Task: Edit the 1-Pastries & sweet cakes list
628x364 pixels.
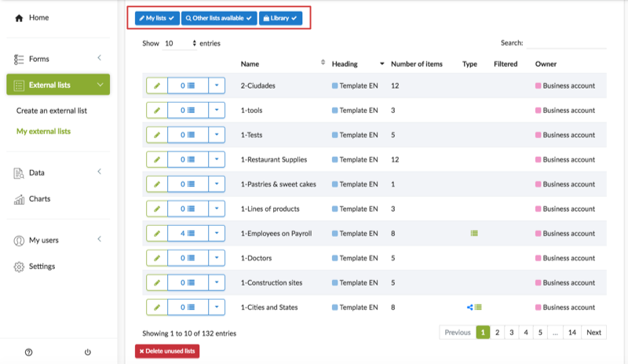Action: 157,184
